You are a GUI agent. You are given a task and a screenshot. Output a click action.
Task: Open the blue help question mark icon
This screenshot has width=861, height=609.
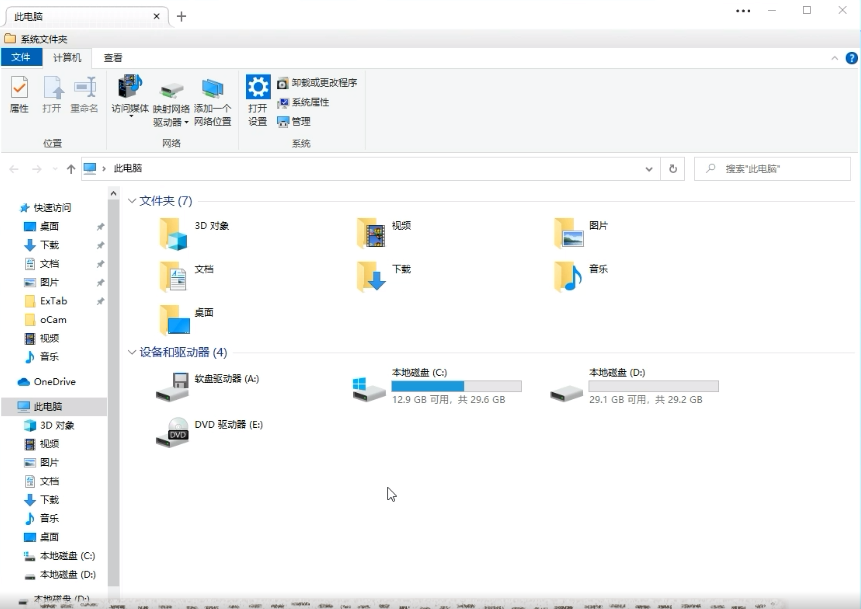tap(851, 58)
